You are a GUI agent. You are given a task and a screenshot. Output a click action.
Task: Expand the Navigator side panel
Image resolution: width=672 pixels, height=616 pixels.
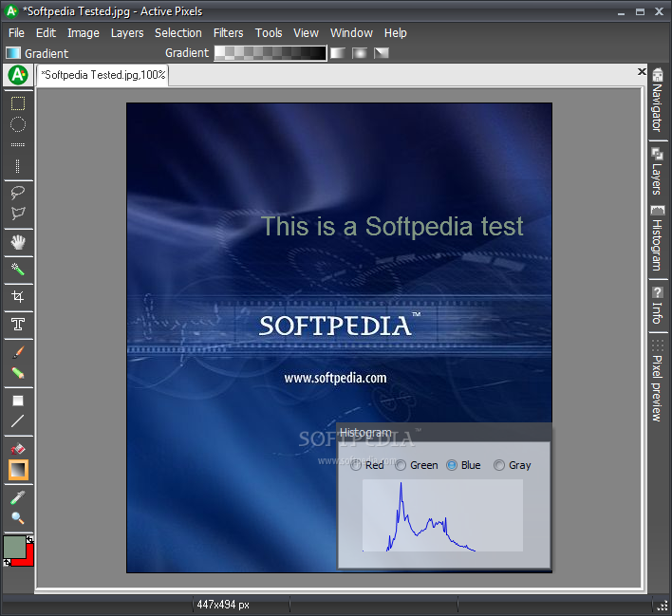tap(658, 100)
